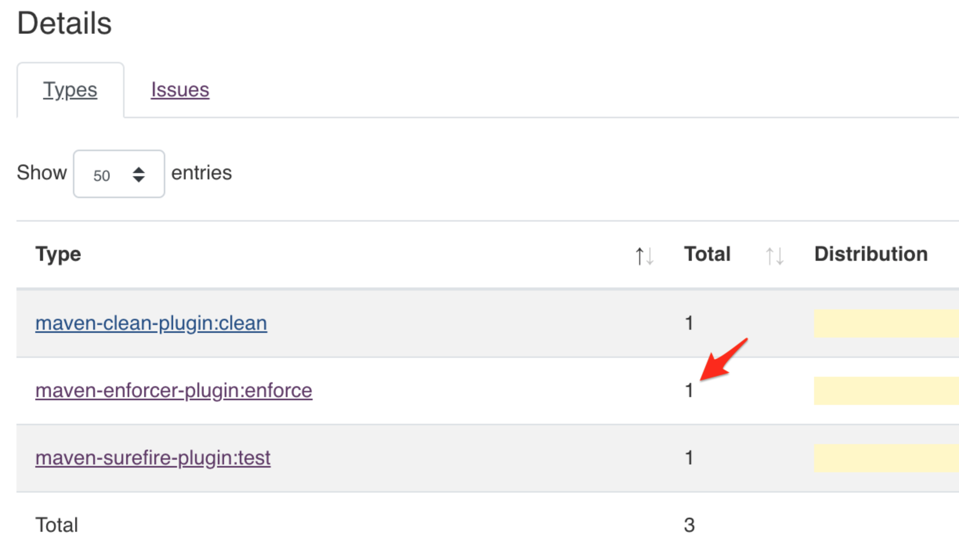Screen dimensions: 959x560
Task: Select the Types tab
Action: point(70,90)
